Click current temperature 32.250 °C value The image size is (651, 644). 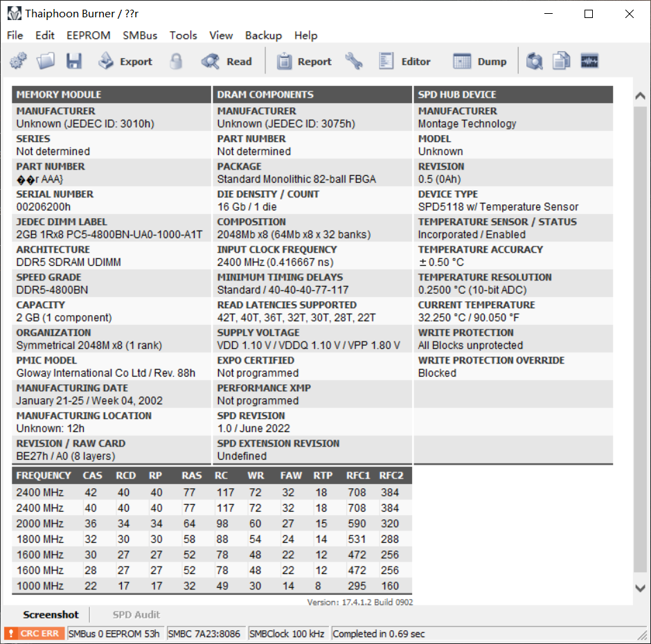pos(468,318)
